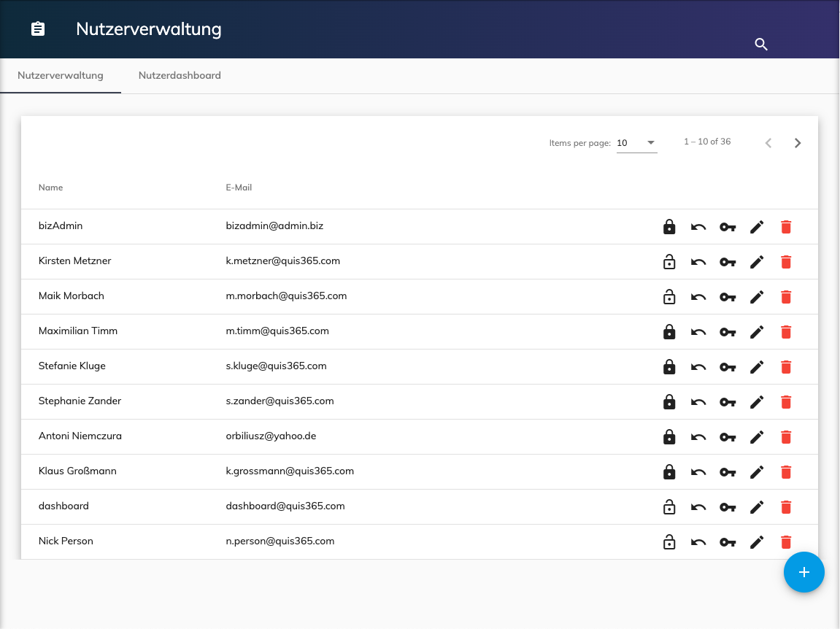Delete Klaus Großmann with trash icon

pyautogui.click(x=786, y=472)
